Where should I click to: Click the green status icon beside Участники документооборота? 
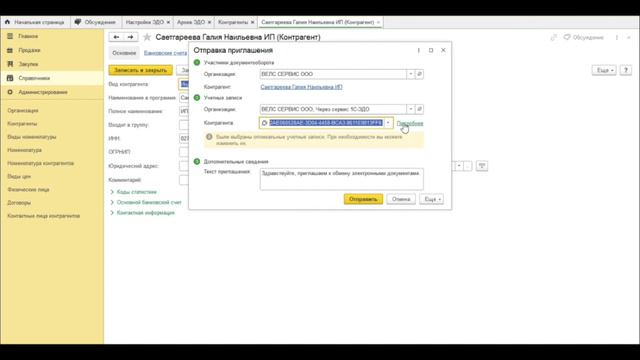point(197,62)
